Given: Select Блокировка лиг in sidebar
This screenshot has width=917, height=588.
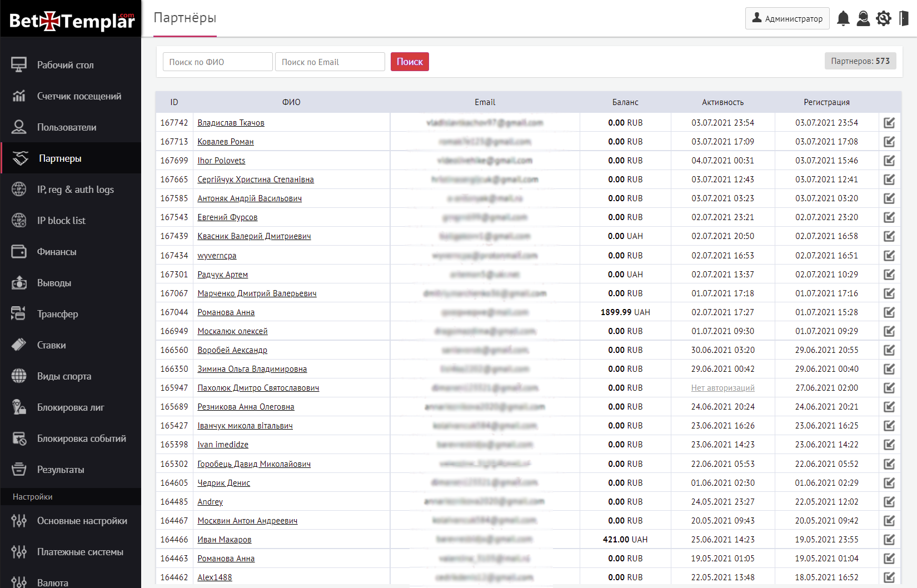Looking at the screenshot, I should 71,407.
